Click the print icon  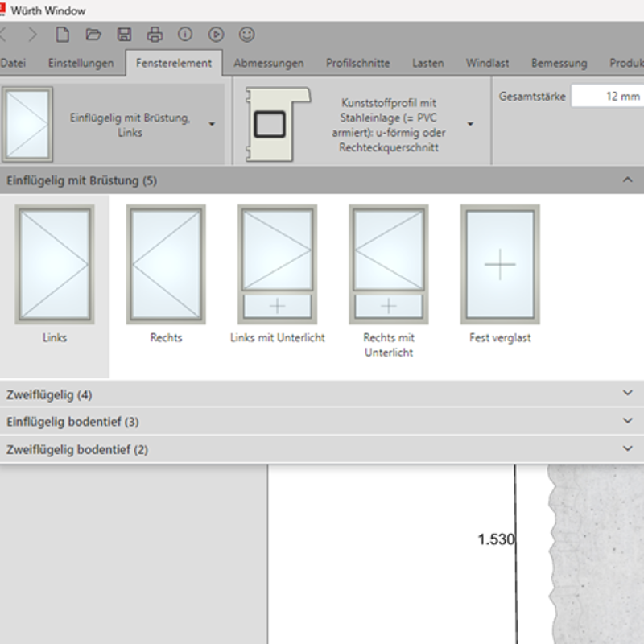tap(155, 35)
